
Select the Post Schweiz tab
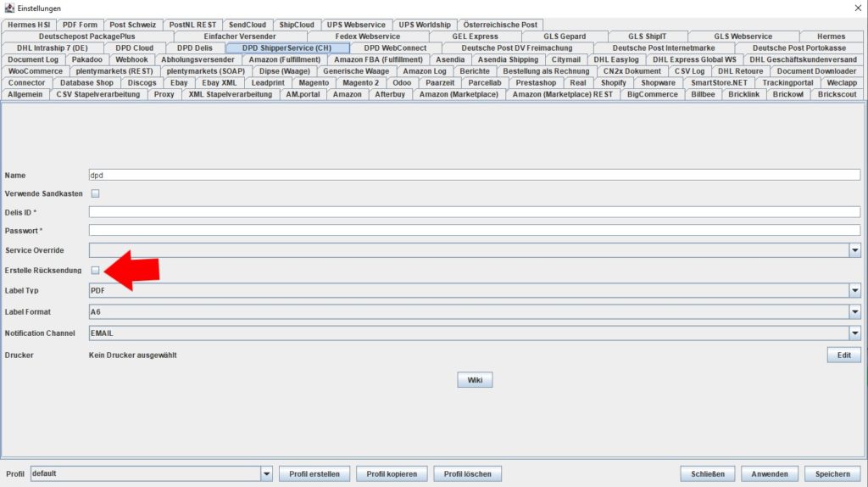click(133, 25)
